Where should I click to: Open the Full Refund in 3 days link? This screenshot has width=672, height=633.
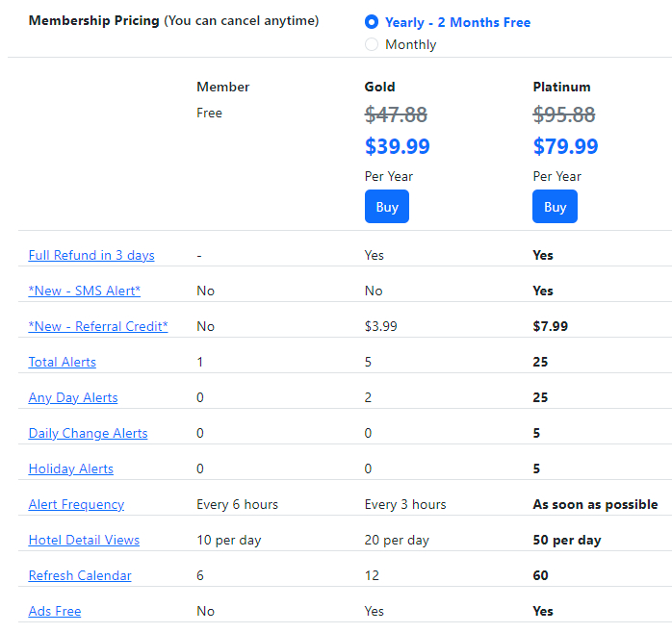point(91,255)
